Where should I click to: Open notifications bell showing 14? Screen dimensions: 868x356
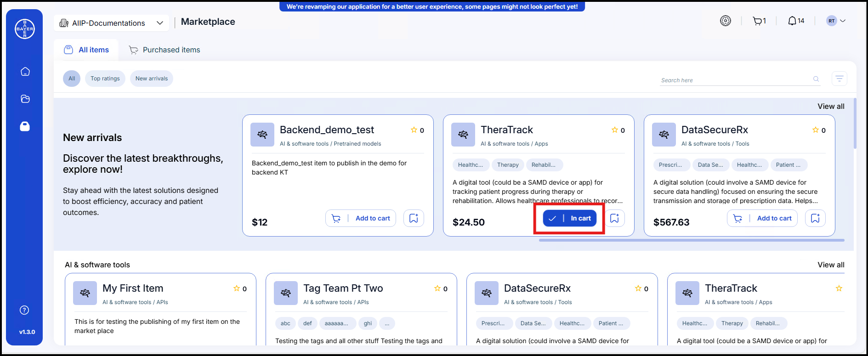(796, 21)
